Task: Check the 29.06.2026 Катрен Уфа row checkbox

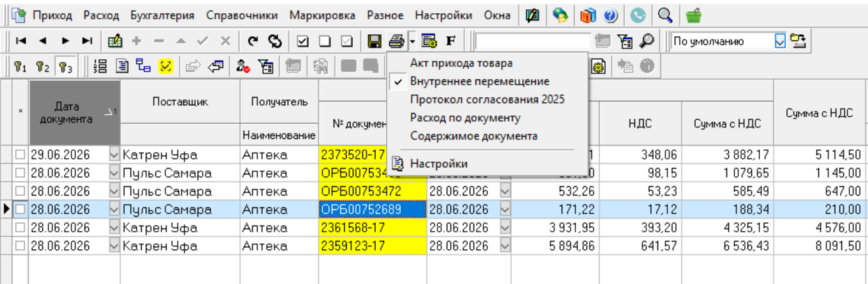Action: (21, 155)
